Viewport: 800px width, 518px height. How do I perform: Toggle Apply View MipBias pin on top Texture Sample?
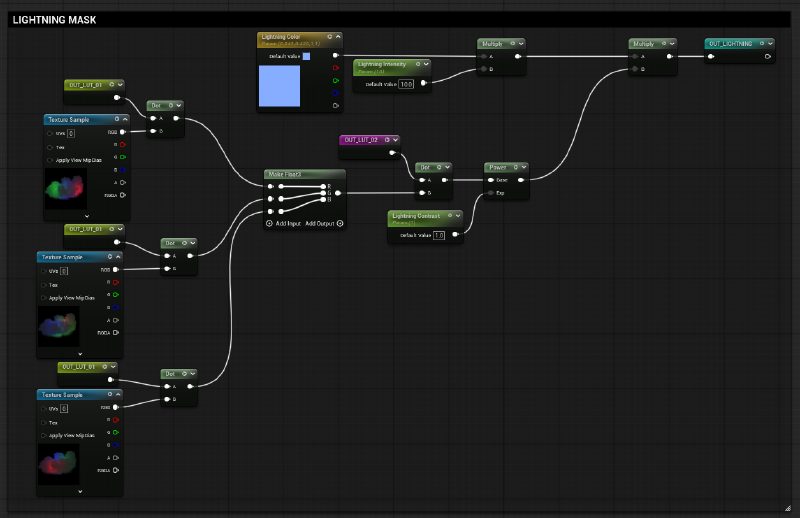(49, 160)
